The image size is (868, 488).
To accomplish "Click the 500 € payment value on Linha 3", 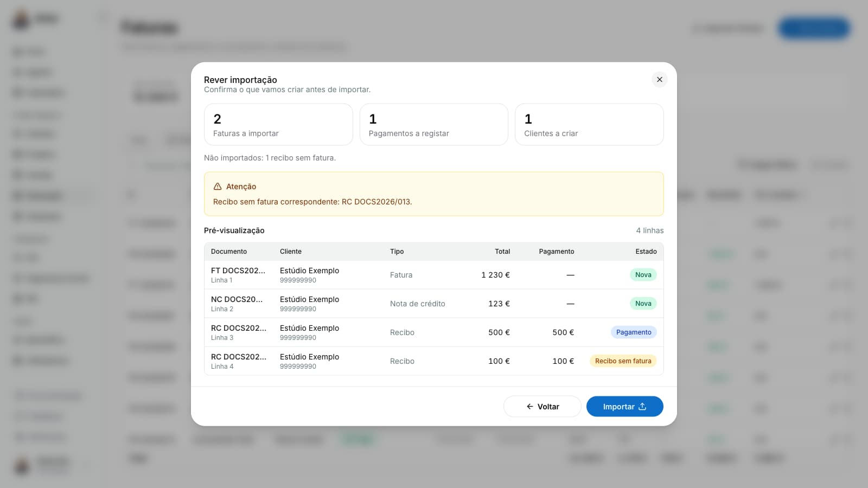I will (x=563, y=332).
